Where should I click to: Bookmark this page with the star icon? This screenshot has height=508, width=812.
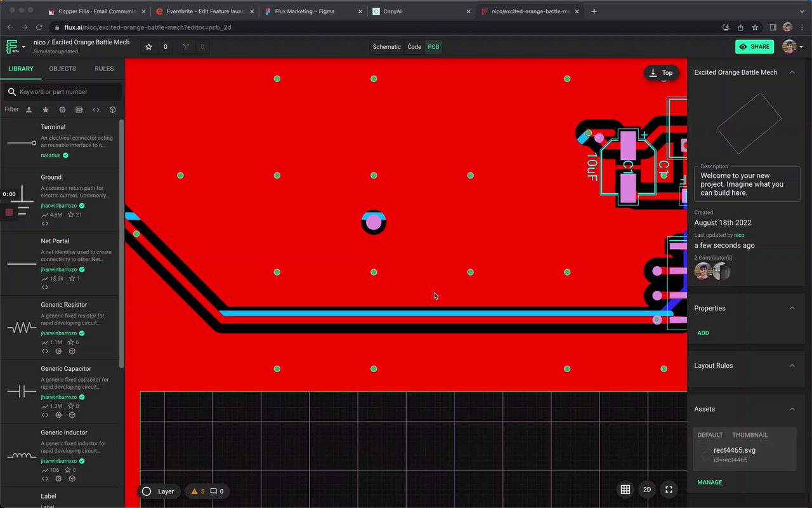point(755,27)
